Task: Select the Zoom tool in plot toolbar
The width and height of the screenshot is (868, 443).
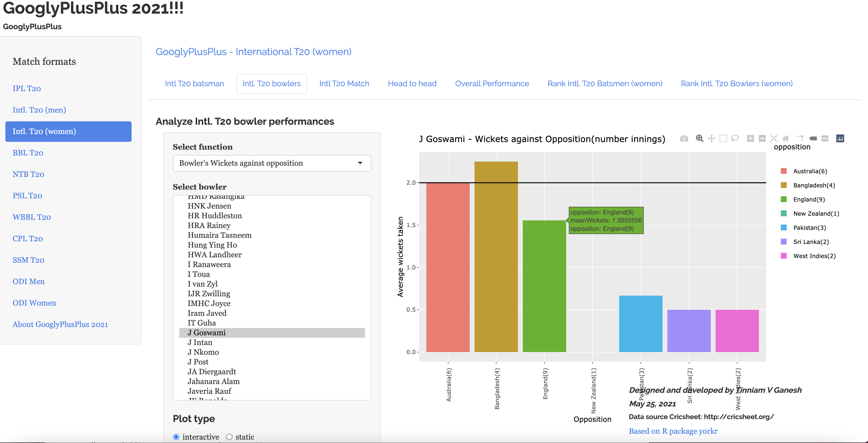Action: [700, 138]
